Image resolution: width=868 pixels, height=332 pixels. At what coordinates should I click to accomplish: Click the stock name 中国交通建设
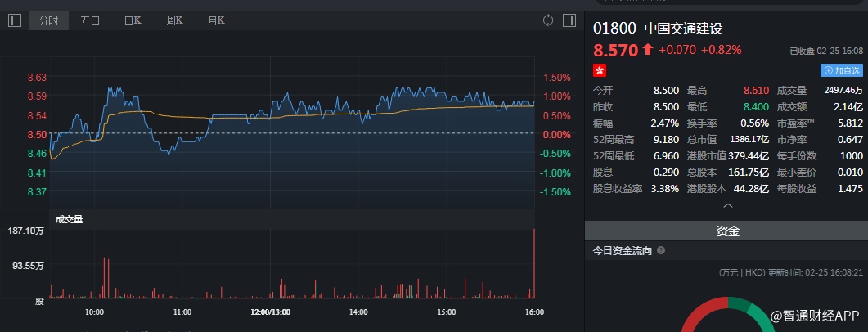[683, 28]
